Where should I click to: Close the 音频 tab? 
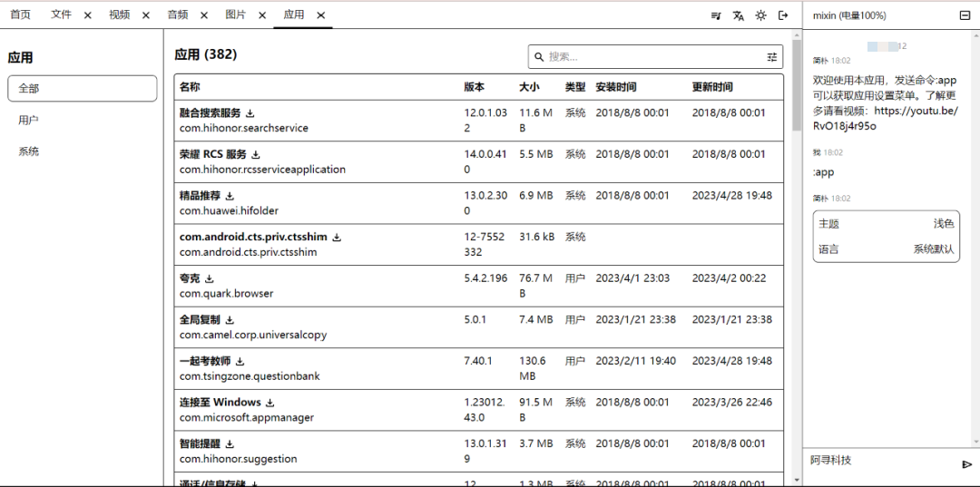(204, 15)
